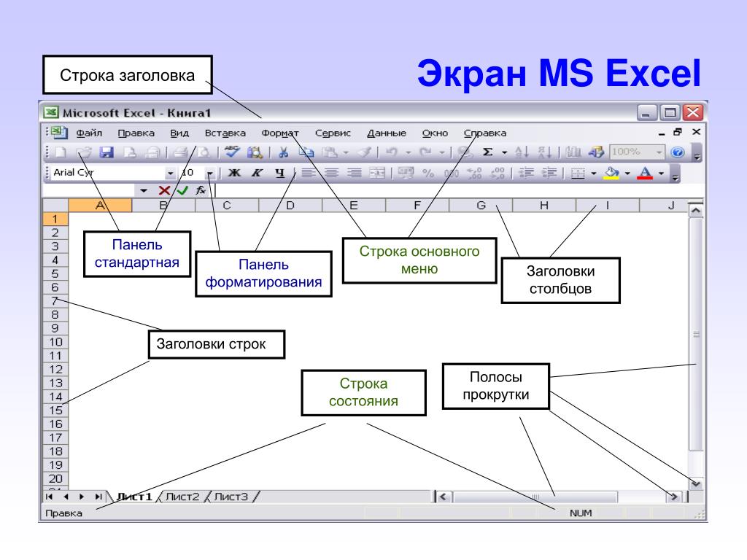Toggle align right formatting
This screenshot has height=560, width=747.
point(354,173)
